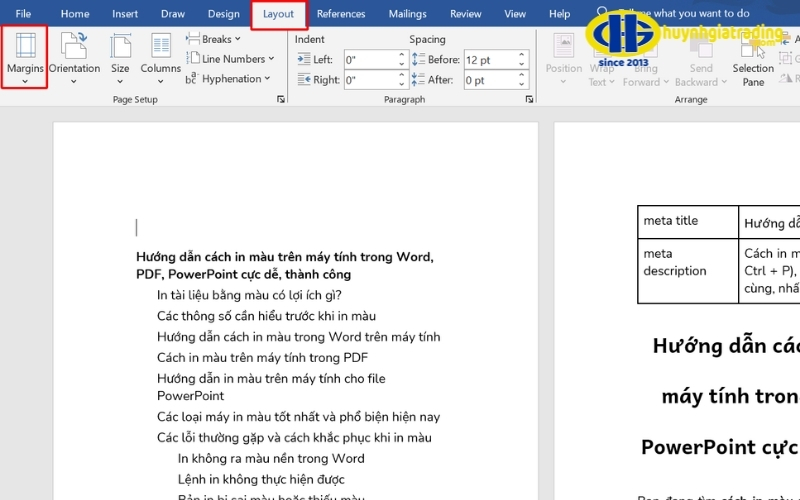Open the Hyphenation dropdown

[228, 79]
